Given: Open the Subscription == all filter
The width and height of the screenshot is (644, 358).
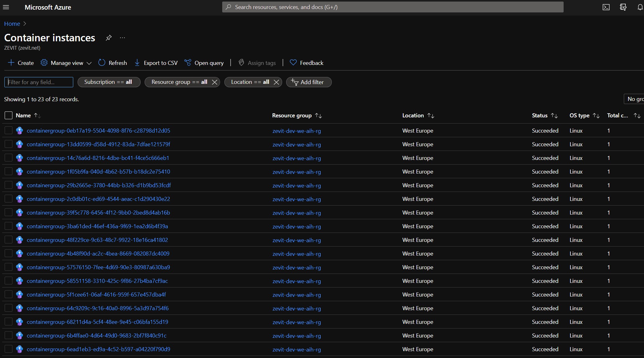Looking at the screenshot, I should (x=109, y=82).
